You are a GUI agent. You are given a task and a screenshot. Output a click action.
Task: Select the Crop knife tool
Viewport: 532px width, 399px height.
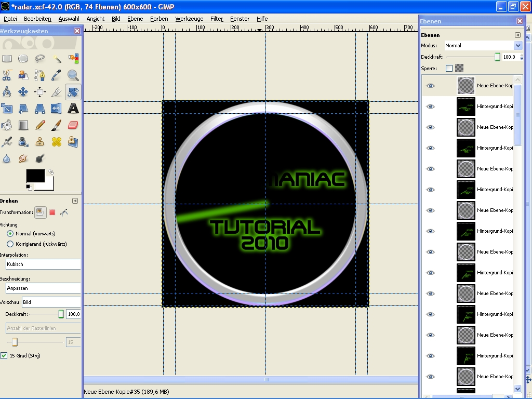[56, 92]
